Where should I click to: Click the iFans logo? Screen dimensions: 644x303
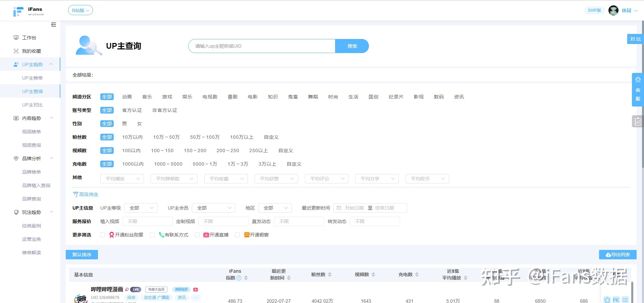pos(28,11)
